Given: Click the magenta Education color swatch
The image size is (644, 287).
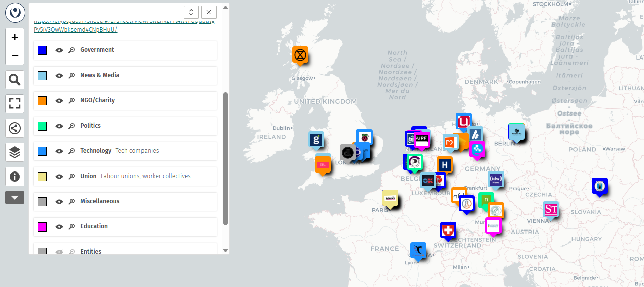Looking at the screenshot, I should pos(42,226).
